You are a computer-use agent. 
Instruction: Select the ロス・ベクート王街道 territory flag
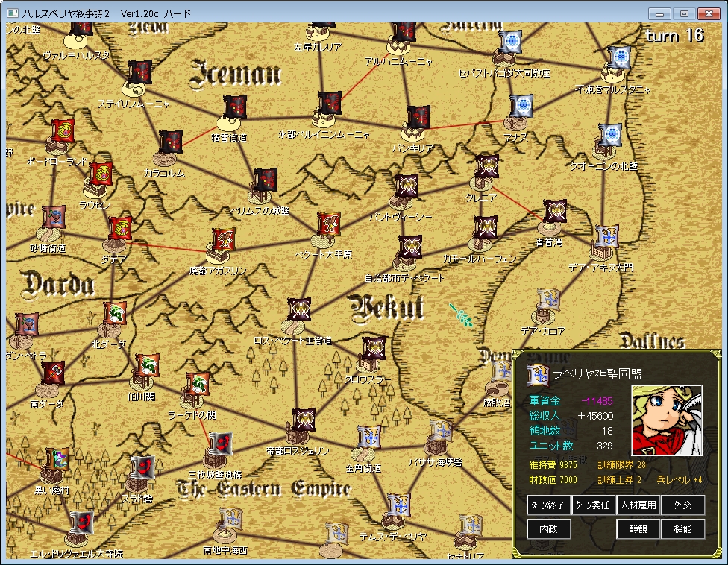[x=298, y=309]
